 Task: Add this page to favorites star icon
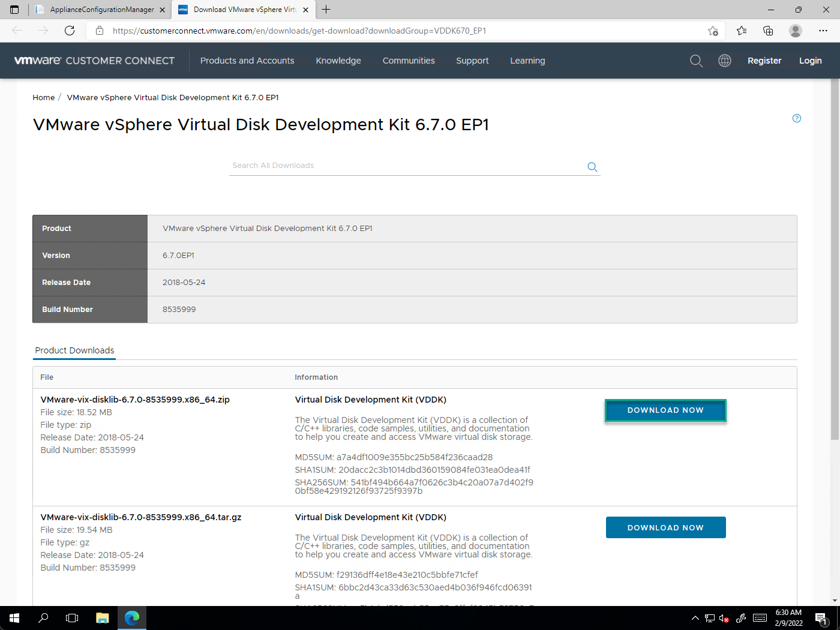tap(713, 31)
